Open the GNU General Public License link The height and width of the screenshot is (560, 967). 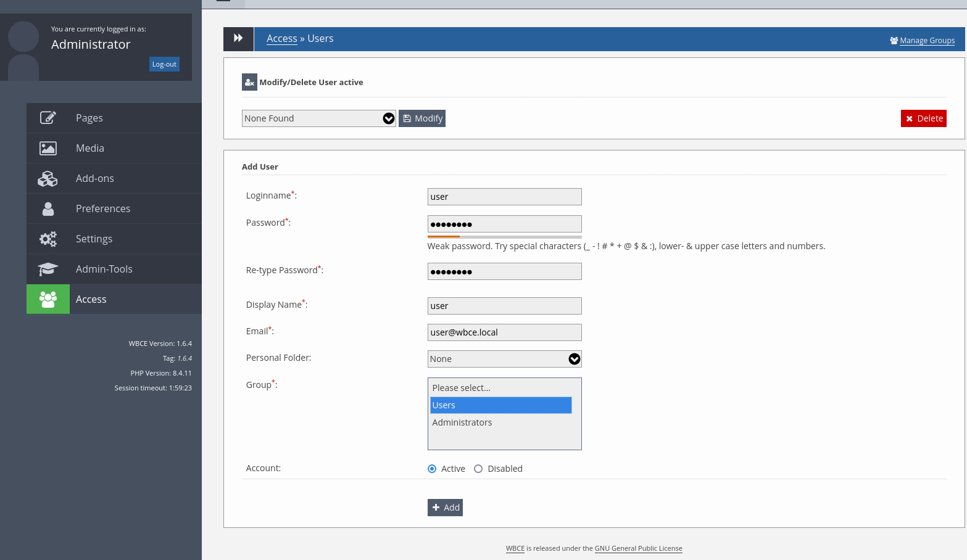pos(639,548)
